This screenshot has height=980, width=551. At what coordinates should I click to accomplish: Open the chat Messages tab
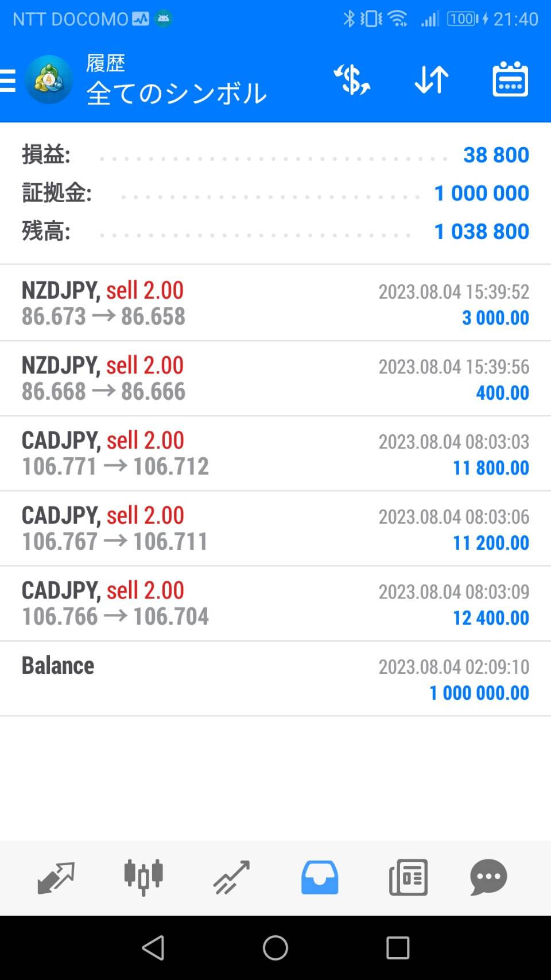[488, 877]
